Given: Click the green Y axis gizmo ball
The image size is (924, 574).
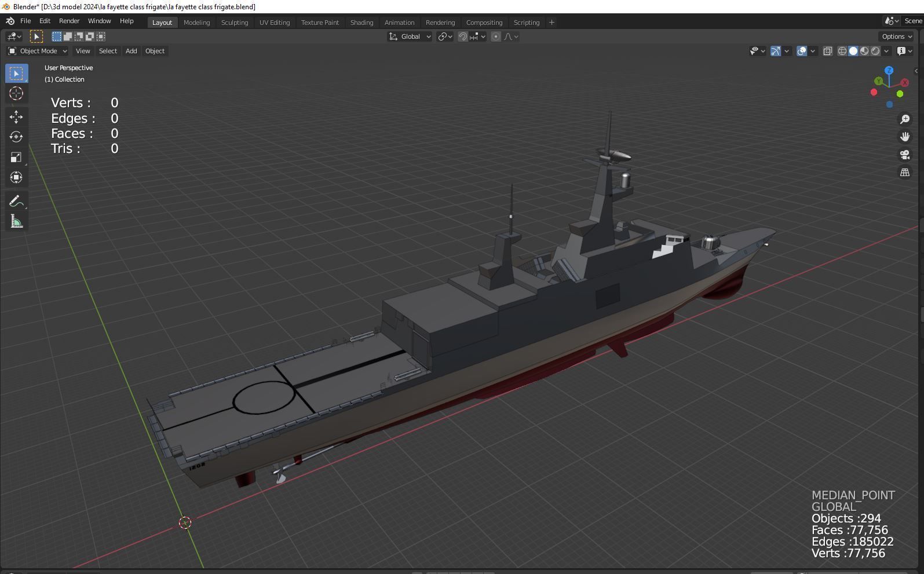Looking at the screenshot, I should tap(879, 82).
